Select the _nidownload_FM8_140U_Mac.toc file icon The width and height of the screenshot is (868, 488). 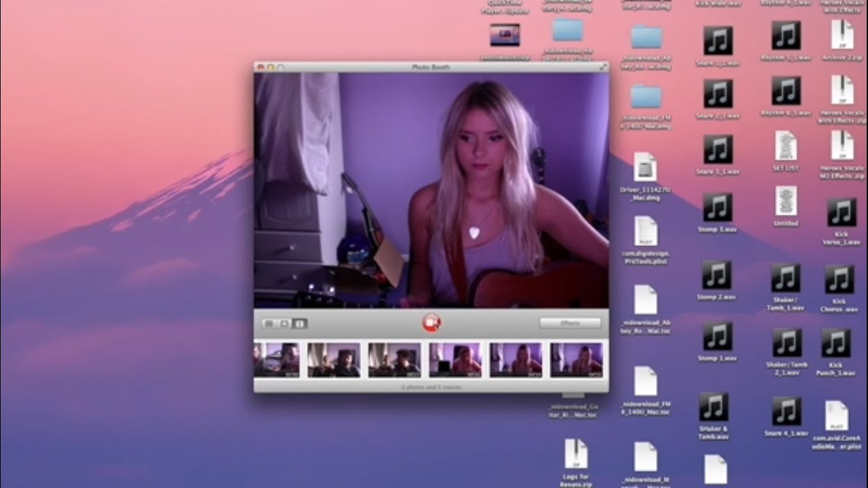click(646, 381)
